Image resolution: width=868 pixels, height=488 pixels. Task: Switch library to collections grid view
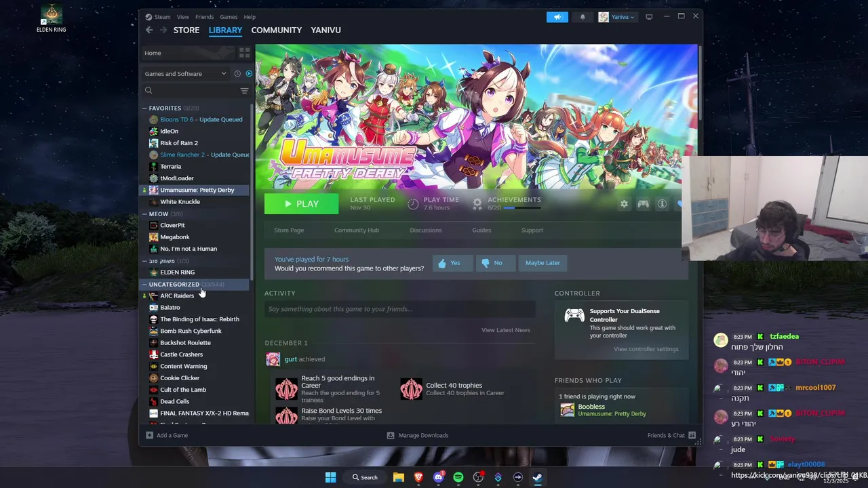tap(244, 53)
